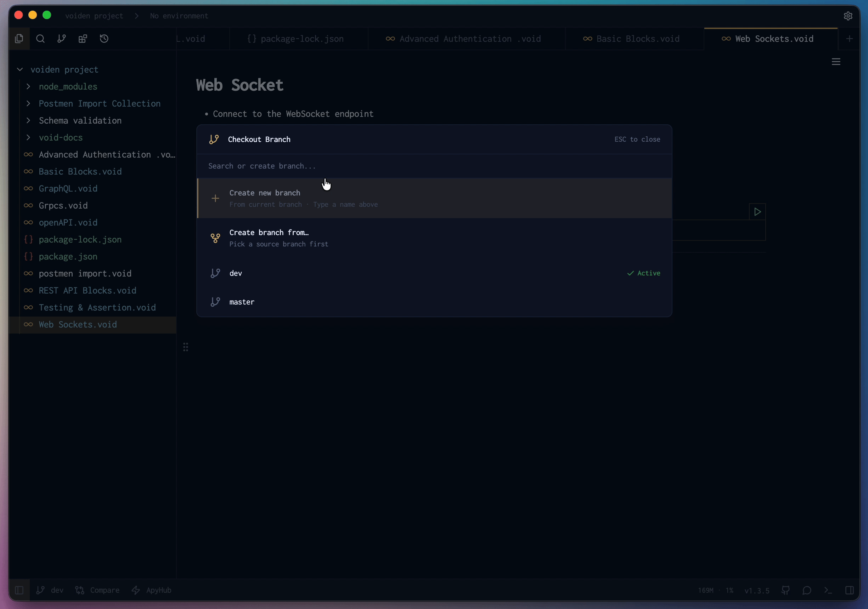Image resolution: width=868 pixels, height=609 pixels.
Task: Toggle the sidebar visibility in the status bar
Action: (19, 590)
